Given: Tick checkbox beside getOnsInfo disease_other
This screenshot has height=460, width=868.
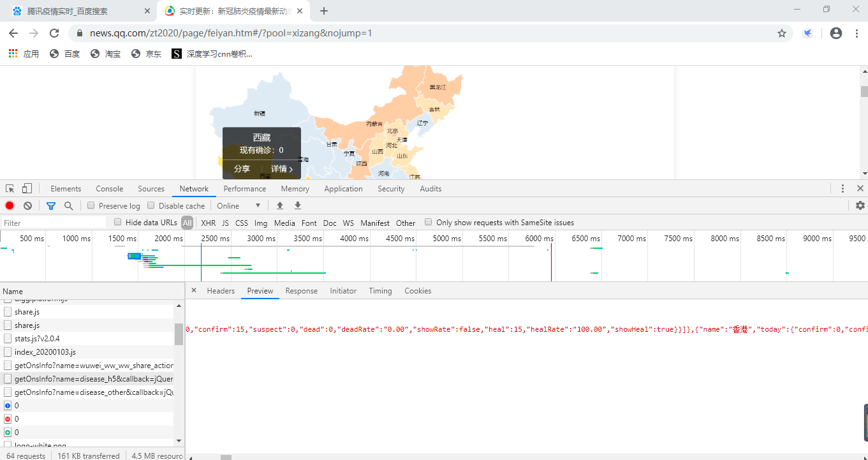Looking at the screenshot, I should click(x=8, y=392).
